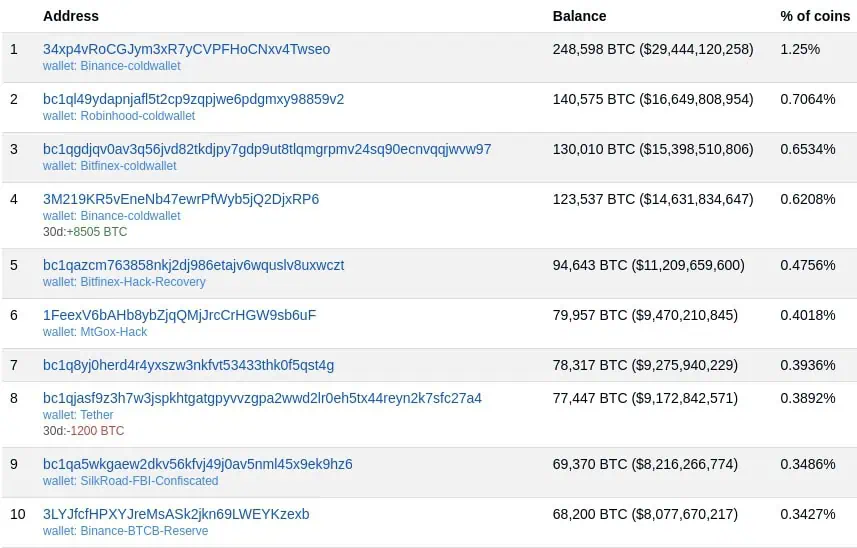
Task: Open the Bitfinex-coldwallet wallet link
Action: click(109, 166)
